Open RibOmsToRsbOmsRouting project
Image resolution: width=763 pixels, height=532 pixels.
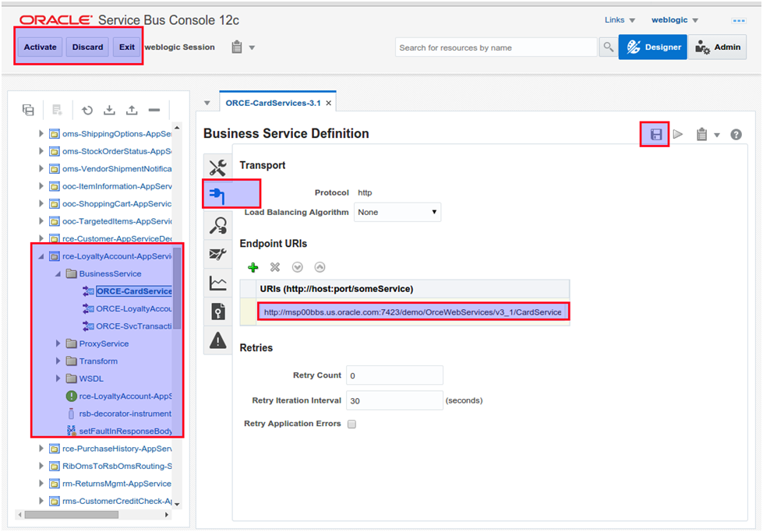pos(117,466)
